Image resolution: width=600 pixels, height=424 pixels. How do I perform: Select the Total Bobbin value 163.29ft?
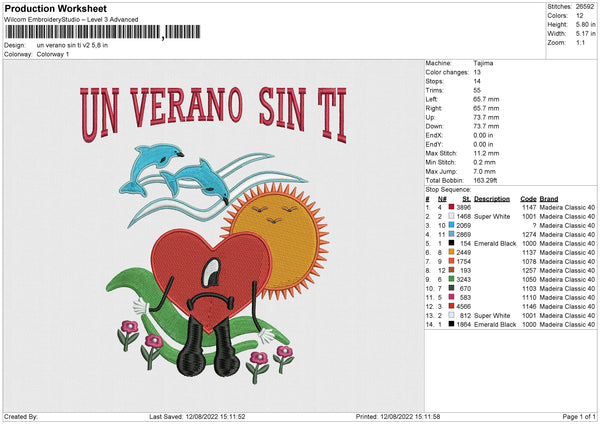485,180
